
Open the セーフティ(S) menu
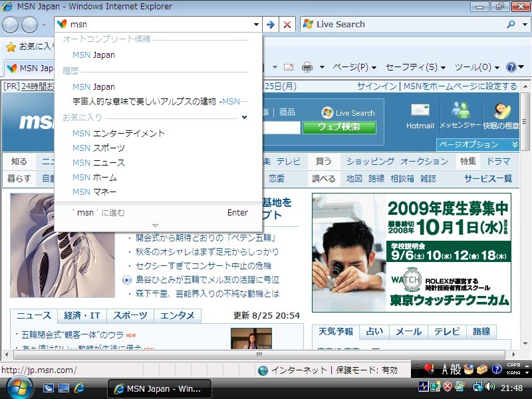click(415, 67)
